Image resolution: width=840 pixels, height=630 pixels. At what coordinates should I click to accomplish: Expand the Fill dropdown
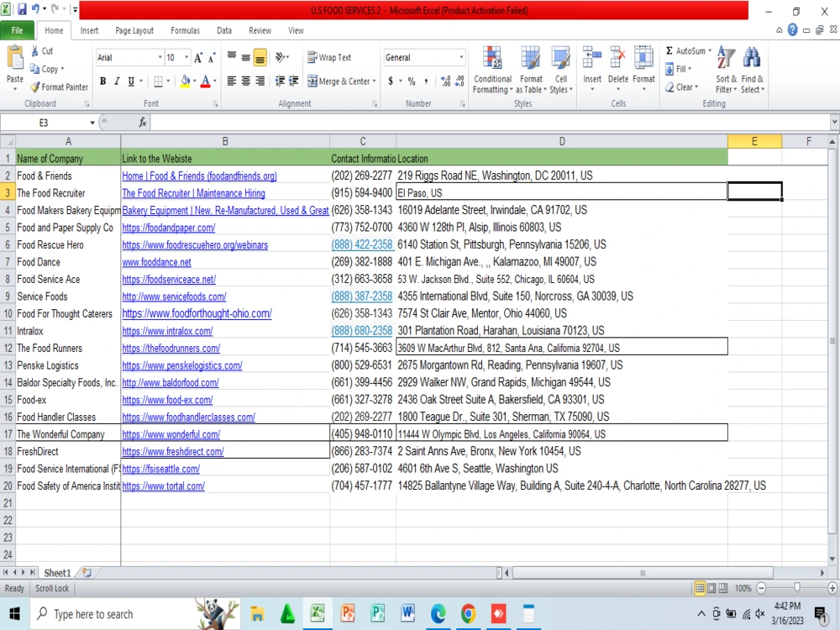click(x=680, y=69)
